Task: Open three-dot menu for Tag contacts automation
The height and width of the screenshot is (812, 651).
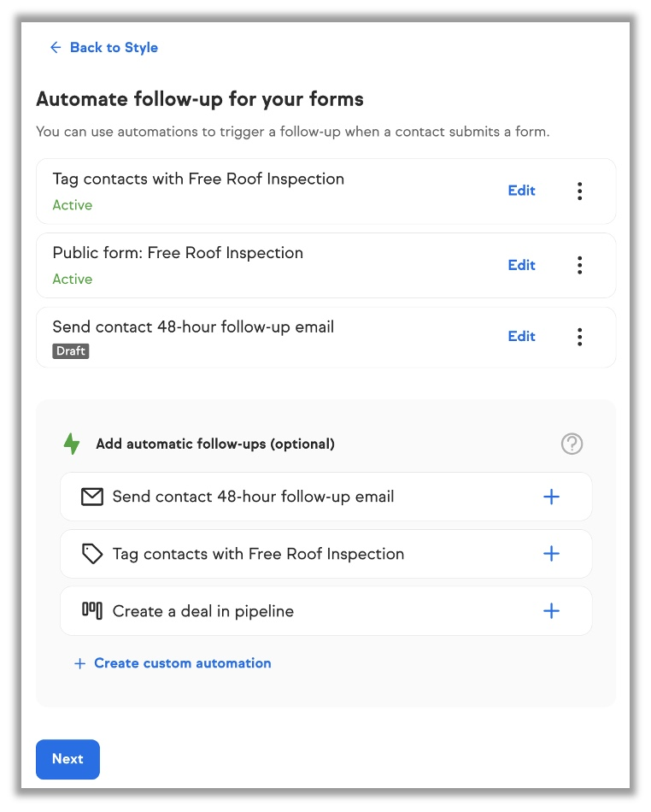Action: [x=579, y=191]
